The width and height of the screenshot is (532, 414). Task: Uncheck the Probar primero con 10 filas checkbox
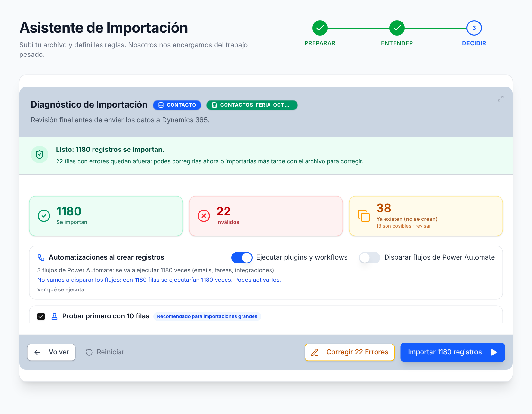pyautogui.click(x=41, y=316)
